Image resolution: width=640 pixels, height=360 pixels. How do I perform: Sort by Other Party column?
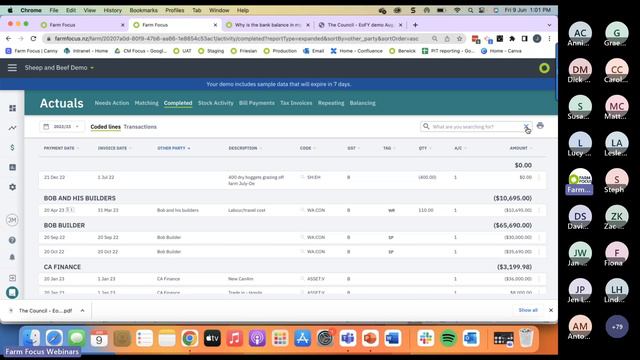pos(173,148)
